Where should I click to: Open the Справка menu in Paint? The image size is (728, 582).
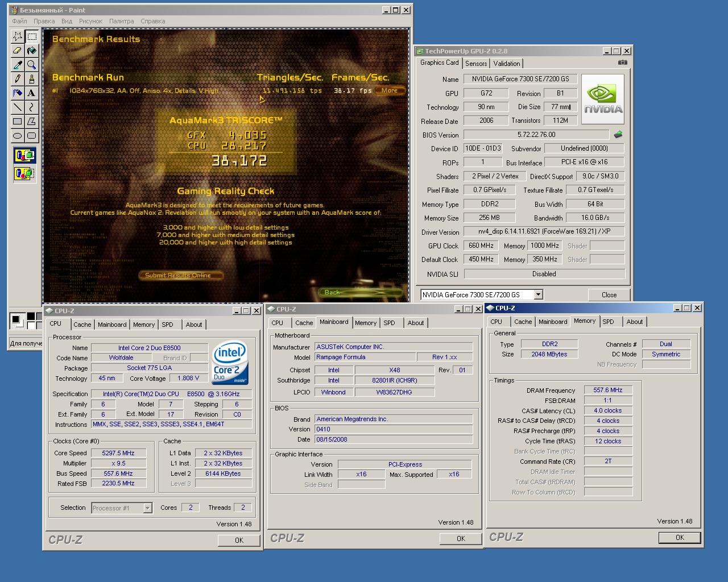(152, 21)
